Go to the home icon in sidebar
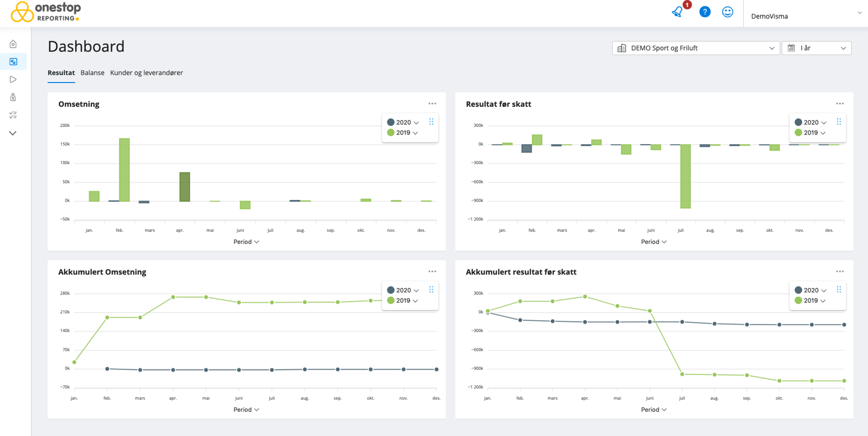 coord(13,44)
